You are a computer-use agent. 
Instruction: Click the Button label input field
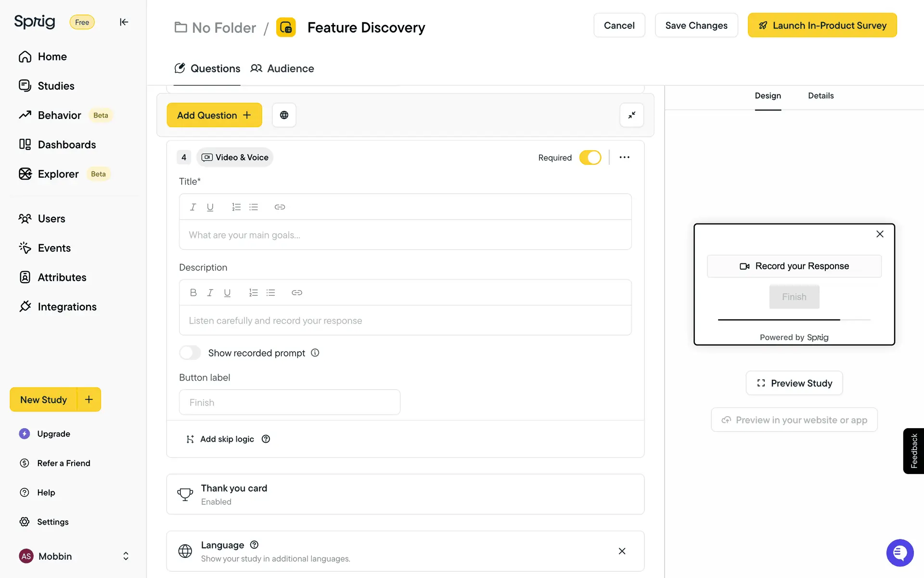290,402
